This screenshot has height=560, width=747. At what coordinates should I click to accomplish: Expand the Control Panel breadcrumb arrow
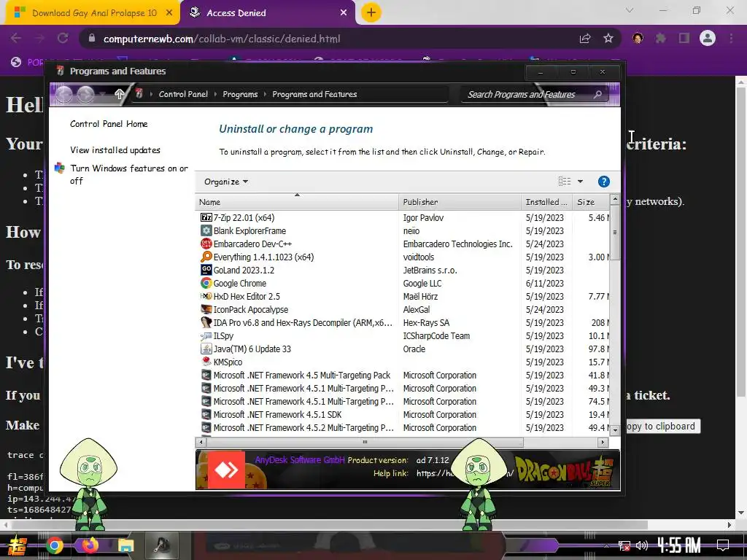click(x=215, y=94)
